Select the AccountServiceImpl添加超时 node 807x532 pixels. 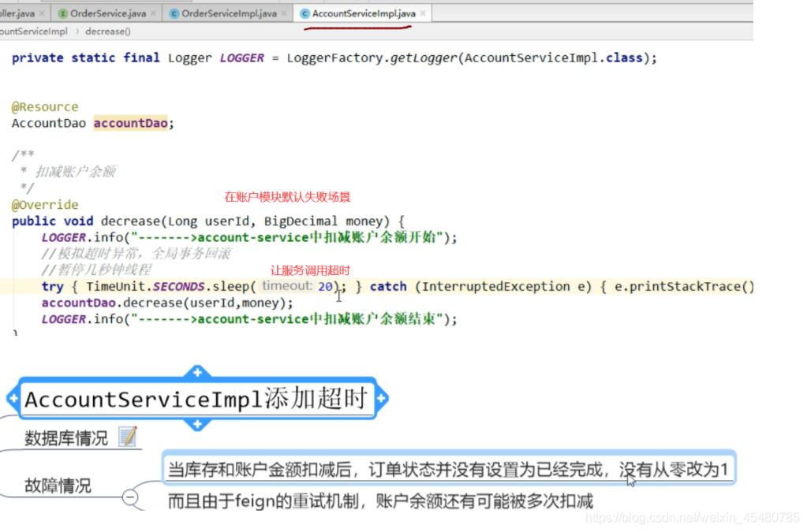pyautogui.click(x=196, y=398)
